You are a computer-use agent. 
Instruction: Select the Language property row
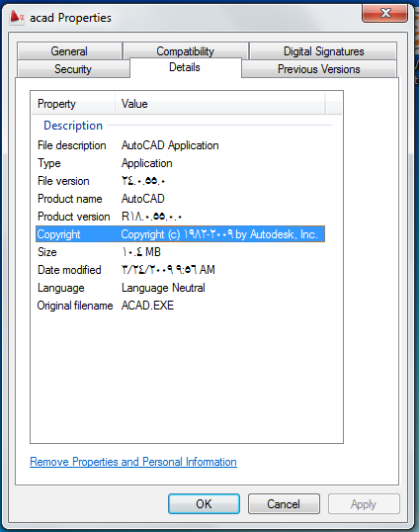[x=180, y=288]
